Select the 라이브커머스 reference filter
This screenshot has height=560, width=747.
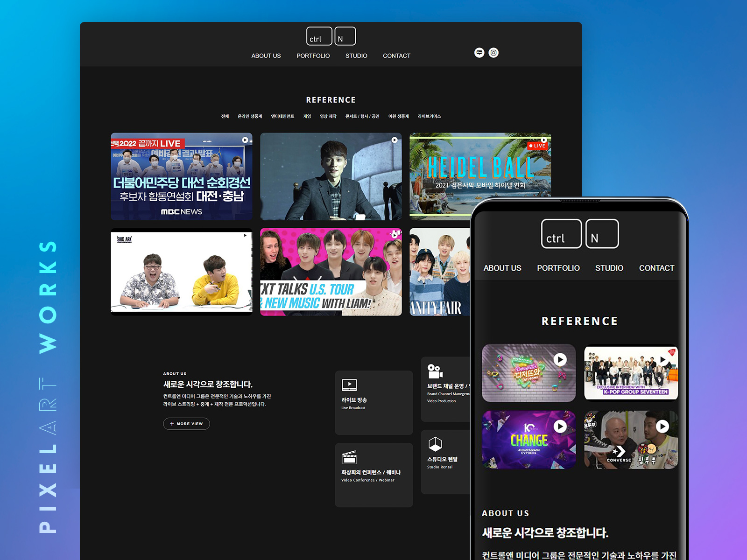pyautogui.click(x=429, y=116)
